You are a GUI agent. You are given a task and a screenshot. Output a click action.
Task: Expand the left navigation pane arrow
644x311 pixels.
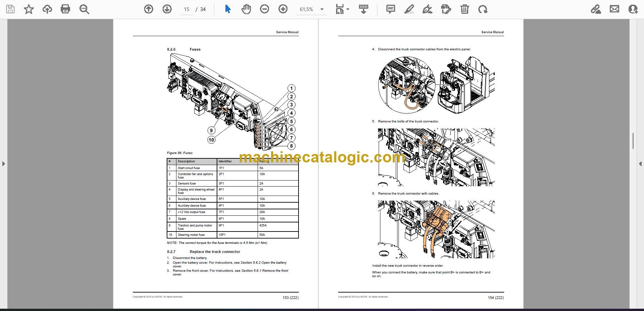4,164
